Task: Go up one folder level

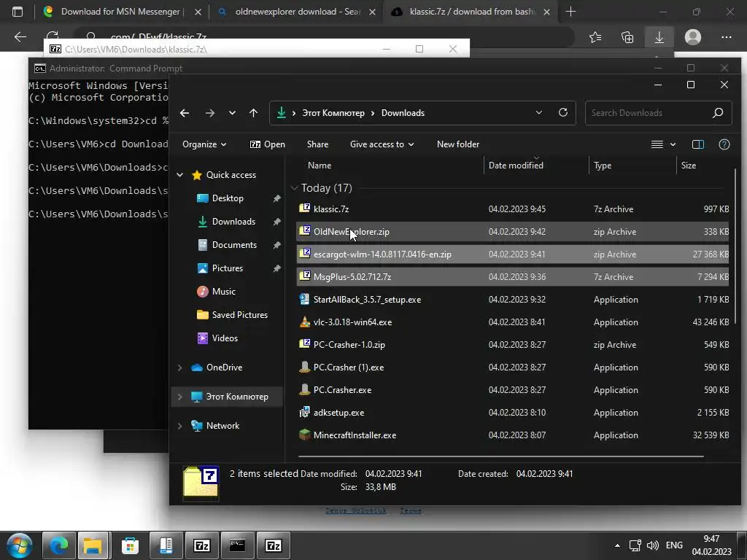Action: click(253, 113)
